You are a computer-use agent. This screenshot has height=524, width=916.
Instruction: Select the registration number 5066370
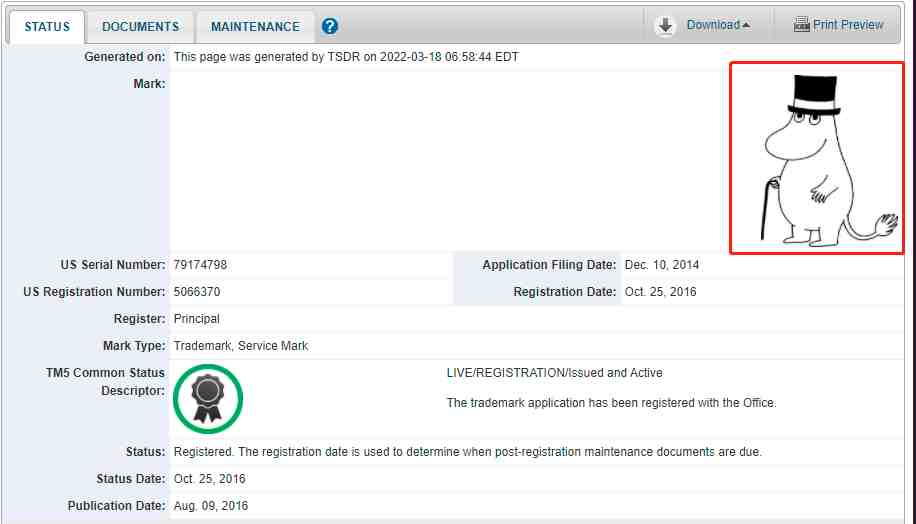click(197, 292)
